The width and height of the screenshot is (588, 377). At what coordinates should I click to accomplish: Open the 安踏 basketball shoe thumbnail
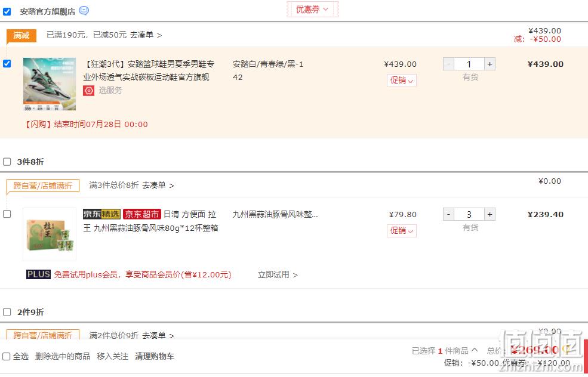pos(50,84)
